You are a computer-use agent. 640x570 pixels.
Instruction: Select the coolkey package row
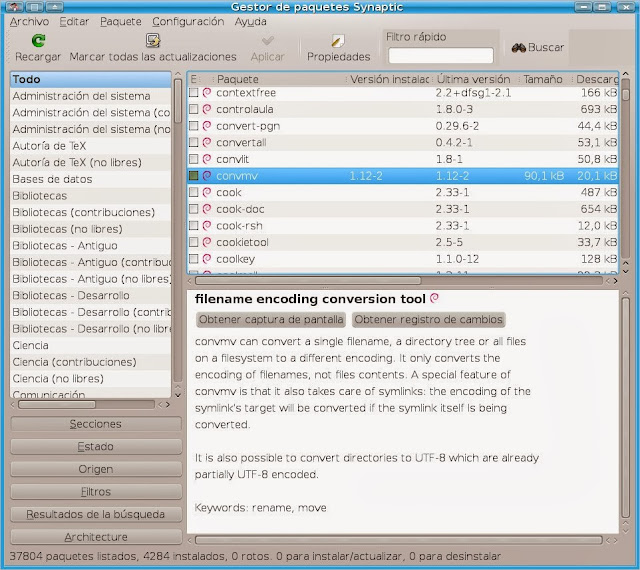(x=403, y=259)
